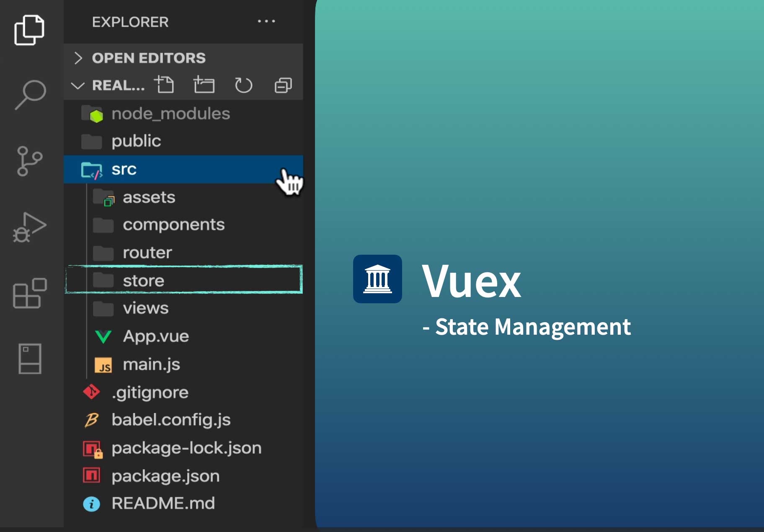
Task: Expand the router folder
Action: (x=183, y=253)
